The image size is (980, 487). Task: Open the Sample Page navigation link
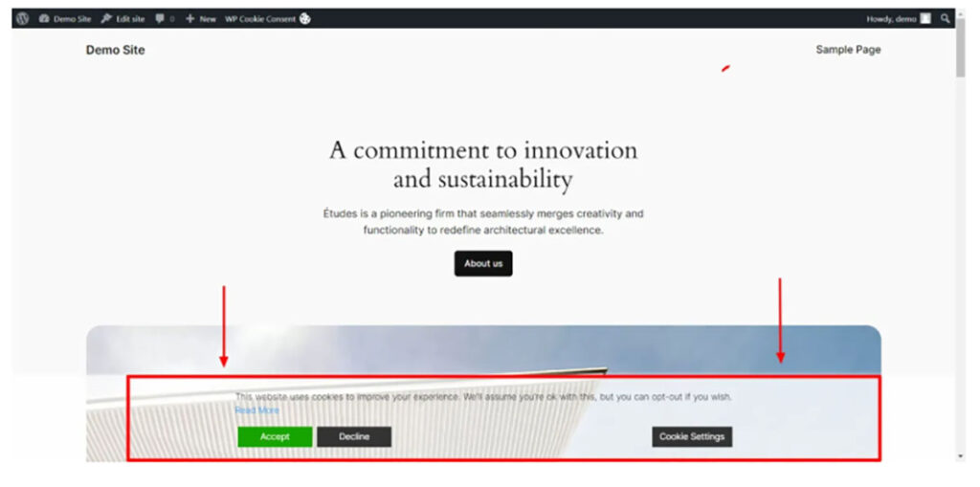[x=848, y=50]
